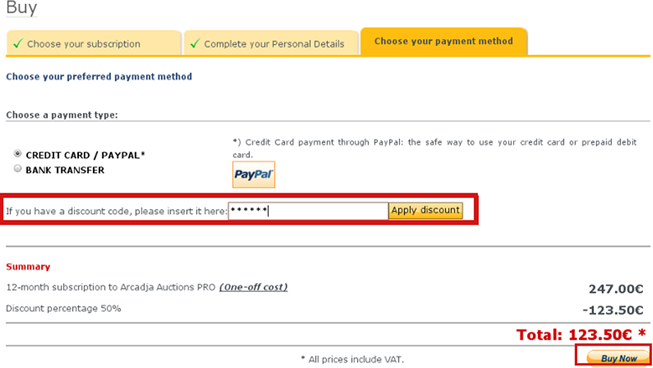The width and height of the screenshot is (653, 368).
Task: Click the Buy Now button
Action: click(618, 358)
